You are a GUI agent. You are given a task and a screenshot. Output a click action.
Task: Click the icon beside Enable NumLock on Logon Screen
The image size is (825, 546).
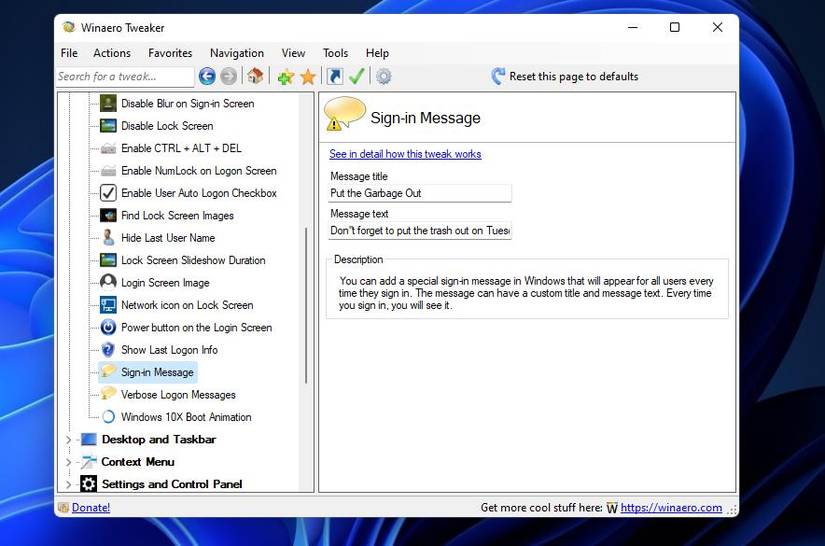point(108,170)
